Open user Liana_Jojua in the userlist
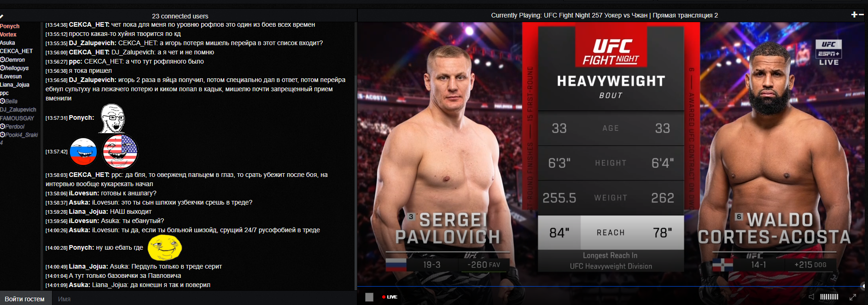 tap(15, 85)
